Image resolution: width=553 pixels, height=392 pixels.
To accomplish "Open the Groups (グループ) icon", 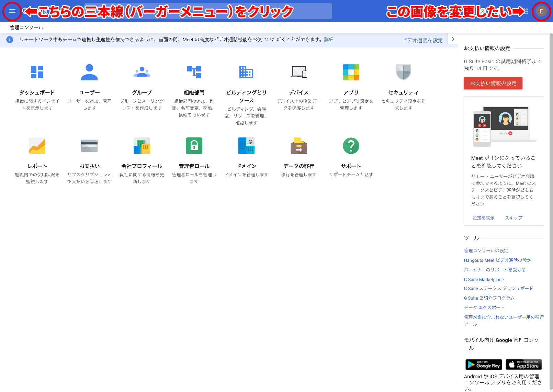I will coord(142,72).
